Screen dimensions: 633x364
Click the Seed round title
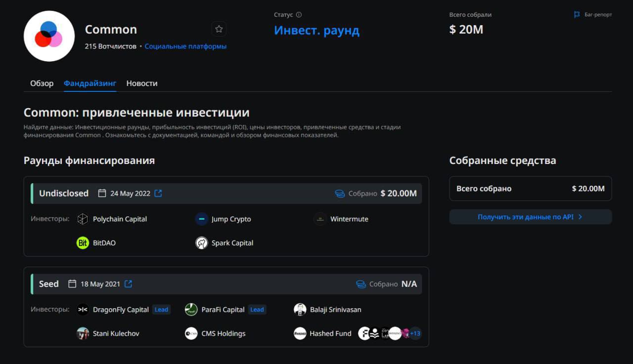[49, 284]
